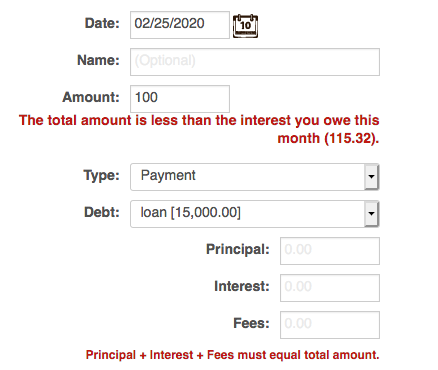This screenshot has height=370, width=438.
Task: Click the "Date:" label
Action: [x=102, y=23]
